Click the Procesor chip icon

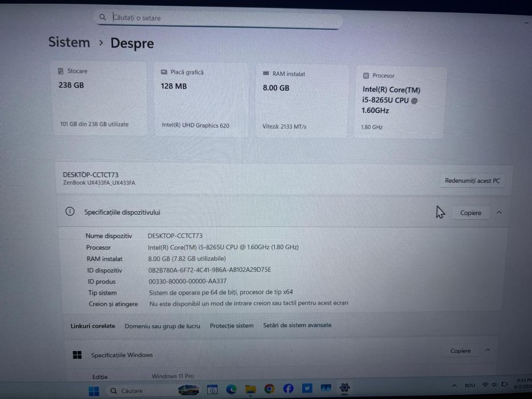coord(366,76)
